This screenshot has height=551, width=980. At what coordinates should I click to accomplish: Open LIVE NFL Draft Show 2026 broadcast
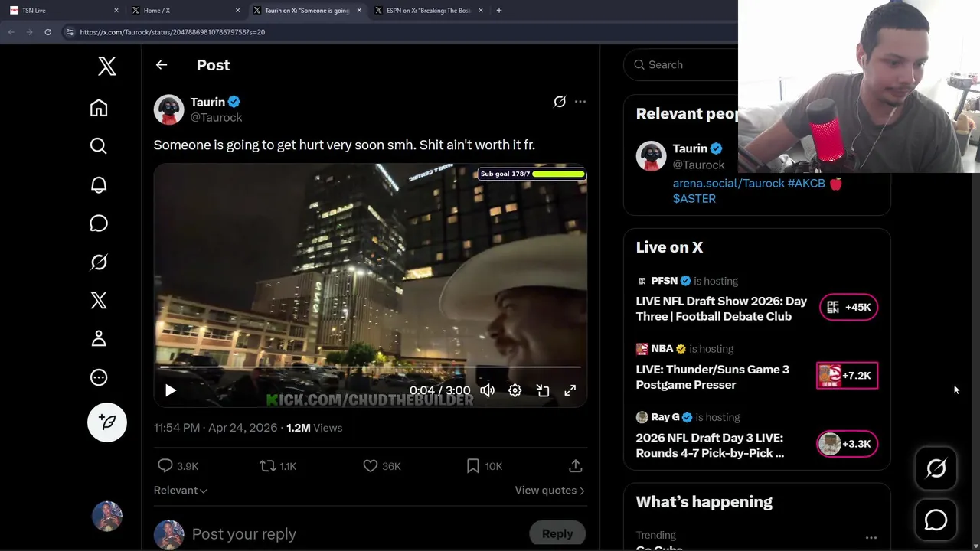(x=721, y=308)
